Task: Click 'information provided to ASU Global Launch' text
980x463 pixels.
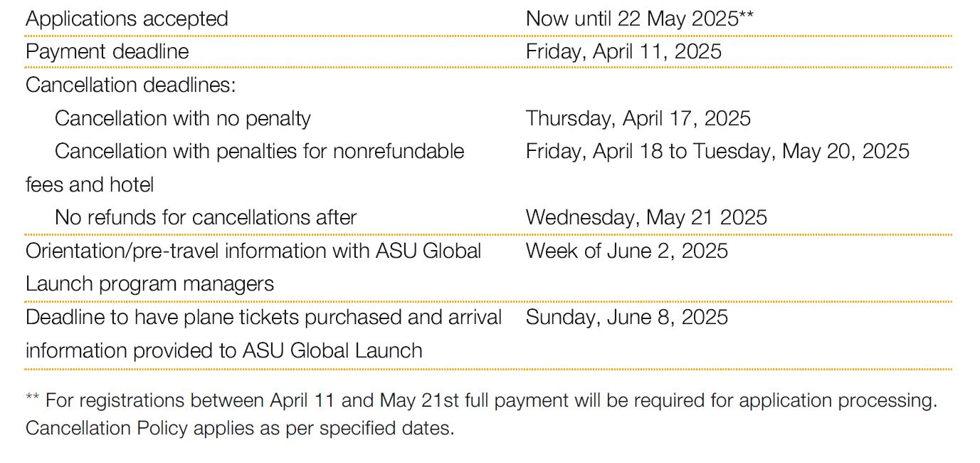Action: (224, 350)
